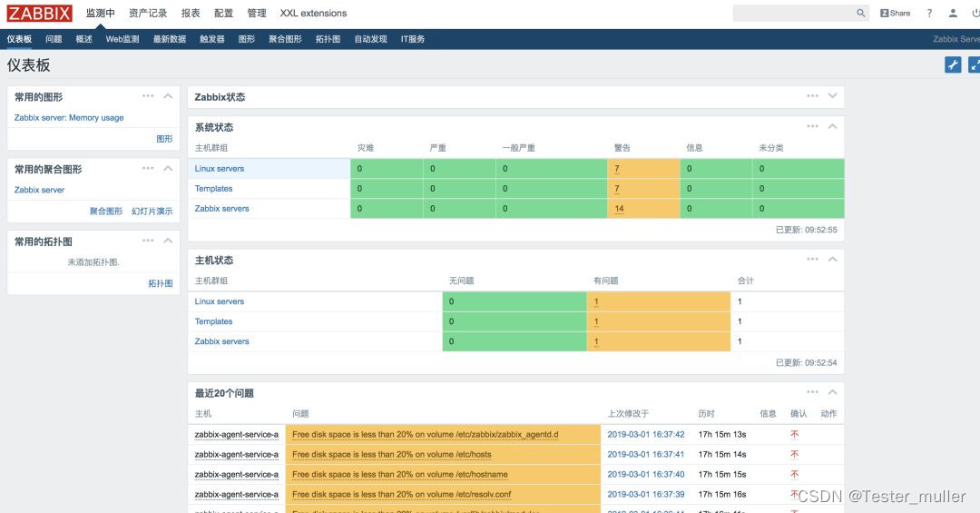Collapse the 常用的拓扑图 widget
980x513 pixels.
click(168, 241)
